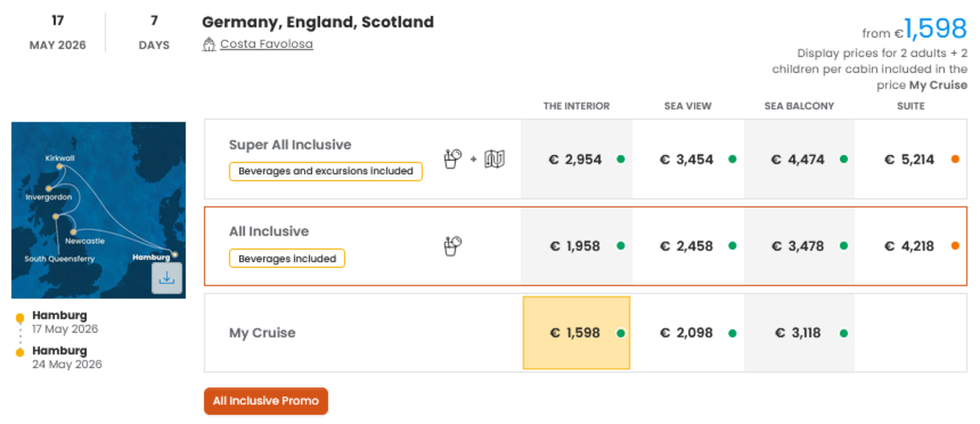Pick My Cruise Sea Balcony € 3,118
Image resolution: width=980 pixels, height=424 pixels.
[798, 333]
